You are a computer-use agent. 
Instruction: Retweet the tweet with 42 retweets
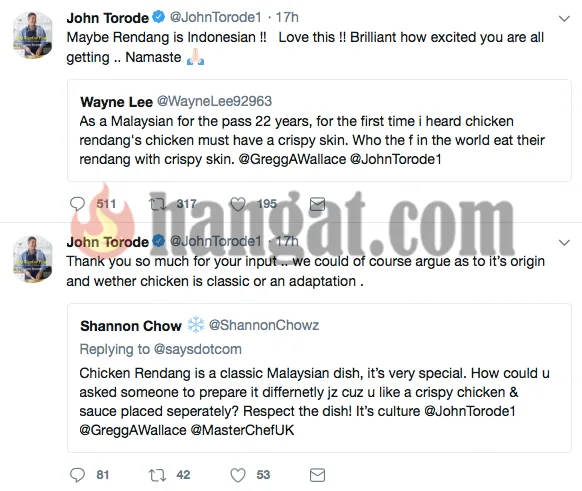tap(157, 475)
